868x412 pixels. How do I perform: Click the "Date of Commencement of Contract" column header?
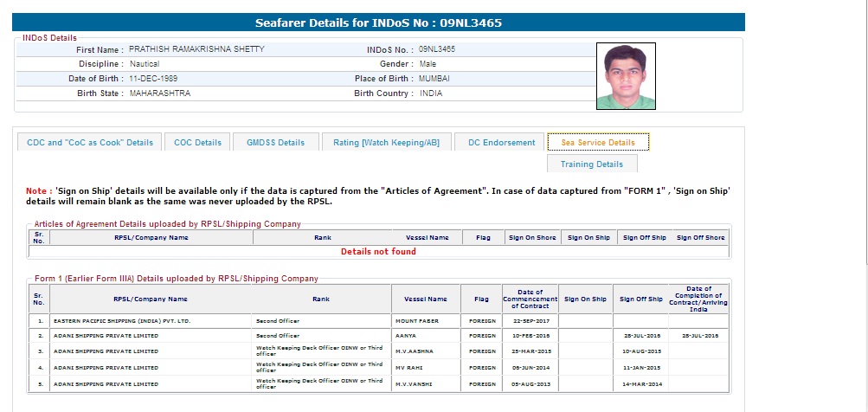click(x=530, y=299)
